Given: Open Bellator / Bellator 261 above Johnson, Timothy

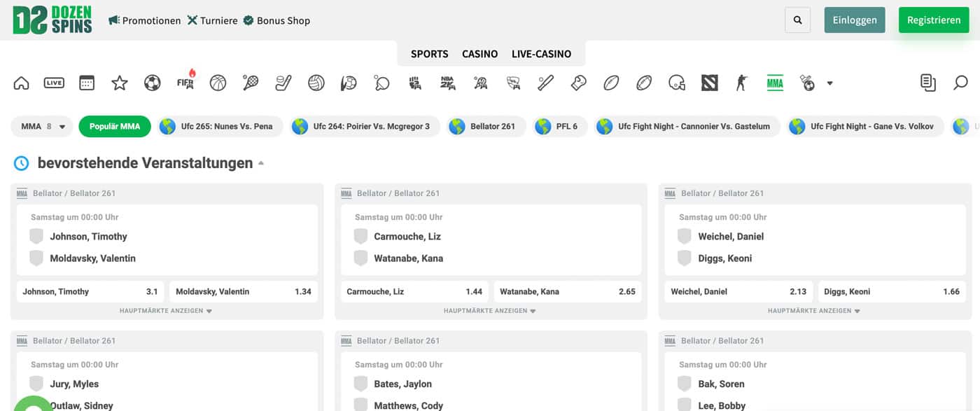Looking at the screenshot, I should coord(74,193).
